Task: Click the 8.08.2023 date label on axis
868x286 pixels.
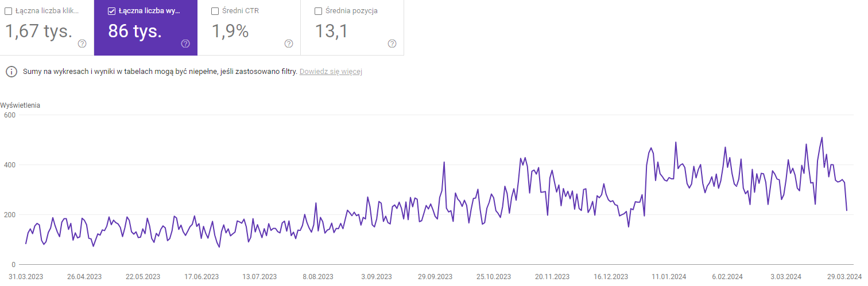Action: [x=318, y=276]
